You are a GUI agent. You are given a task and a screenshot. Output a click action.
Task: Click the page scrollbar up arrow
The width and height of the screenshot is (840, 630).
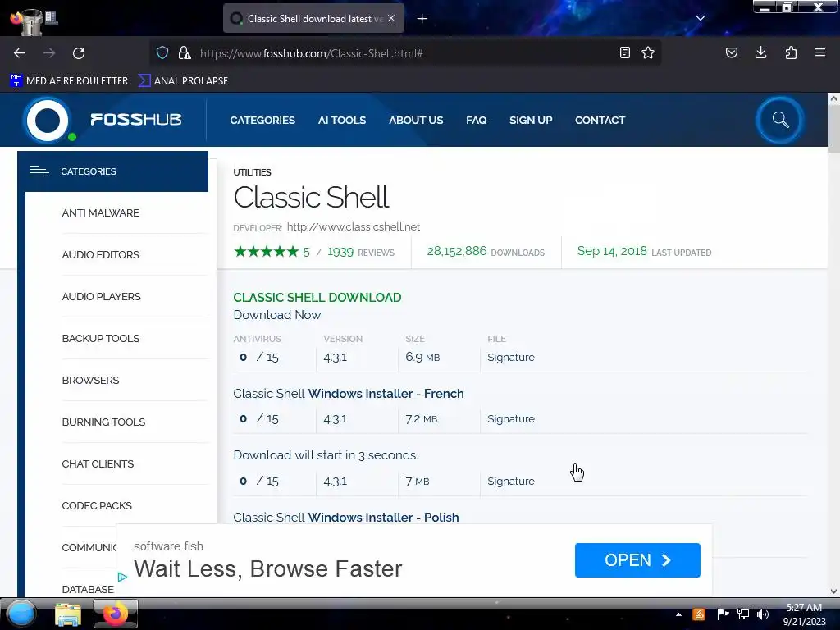[x=833, y=98]
